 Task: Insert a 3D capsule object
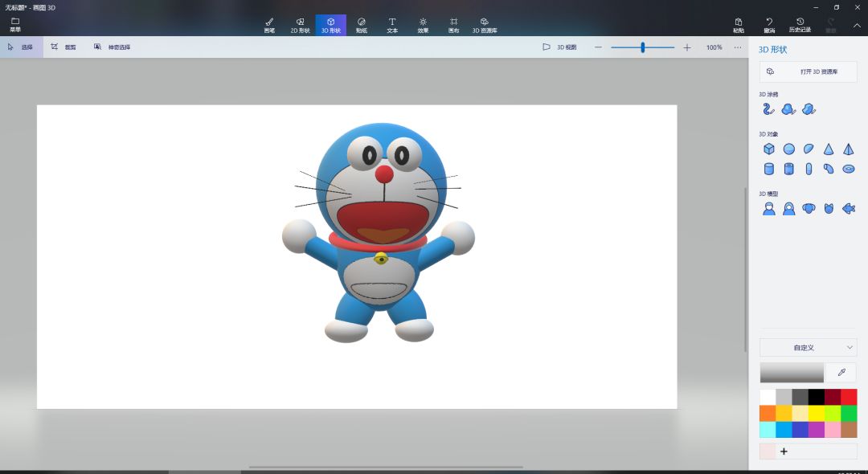coord(809,169)
